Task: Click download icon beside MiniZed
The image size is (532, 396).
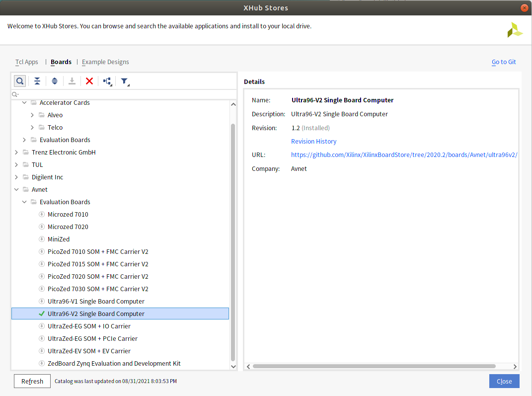Action: (x=42, y=239)
